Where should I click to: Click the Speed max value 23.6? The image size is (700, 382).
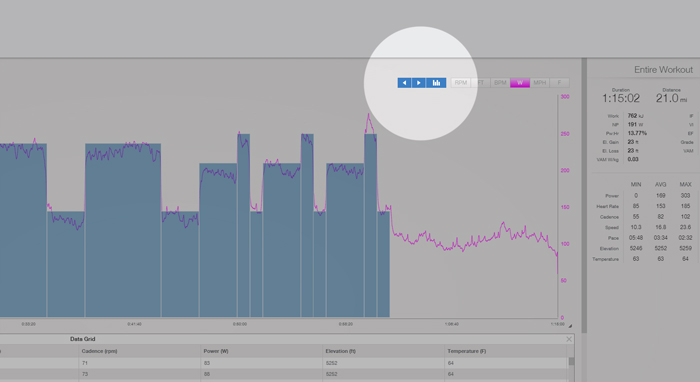coord(685,227)
